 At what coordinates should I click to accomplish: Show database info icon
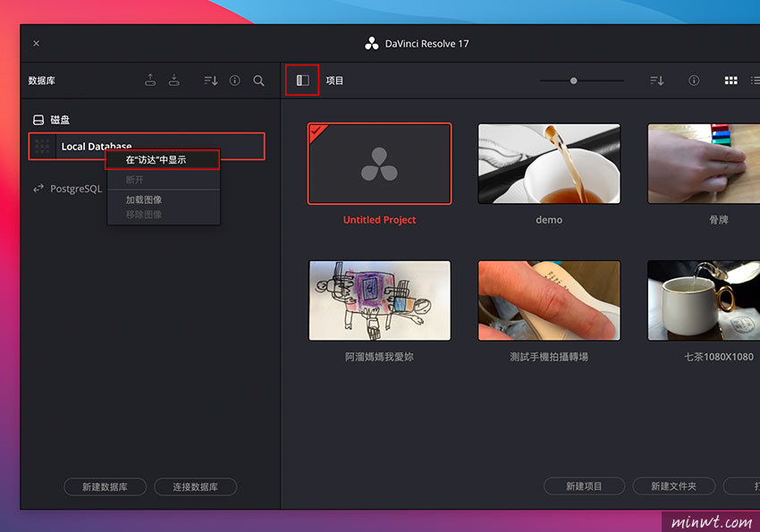tap(234, 80)
